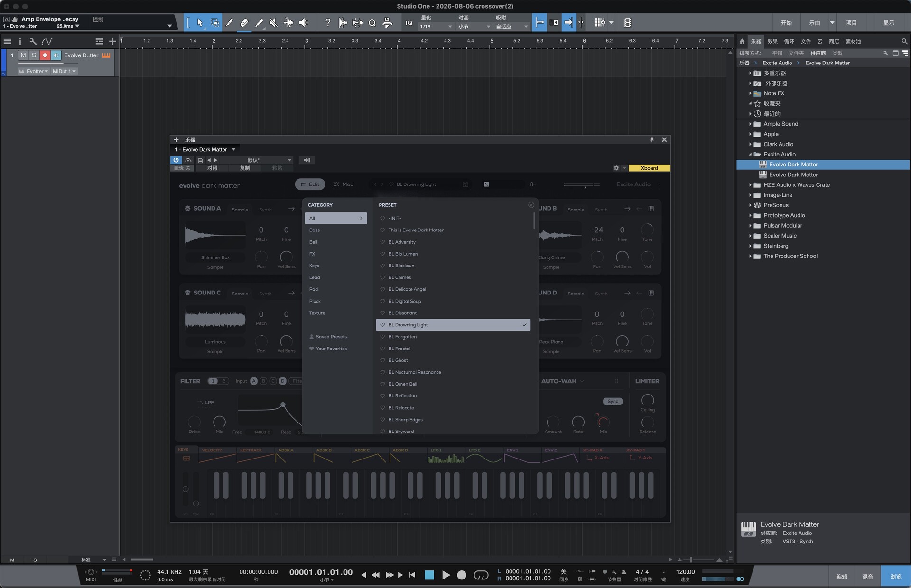Expand the Steinberg folder
Image resolution: width=911 pixels, height=588 pixels.
pyautogui.click(x=750, y=246)
